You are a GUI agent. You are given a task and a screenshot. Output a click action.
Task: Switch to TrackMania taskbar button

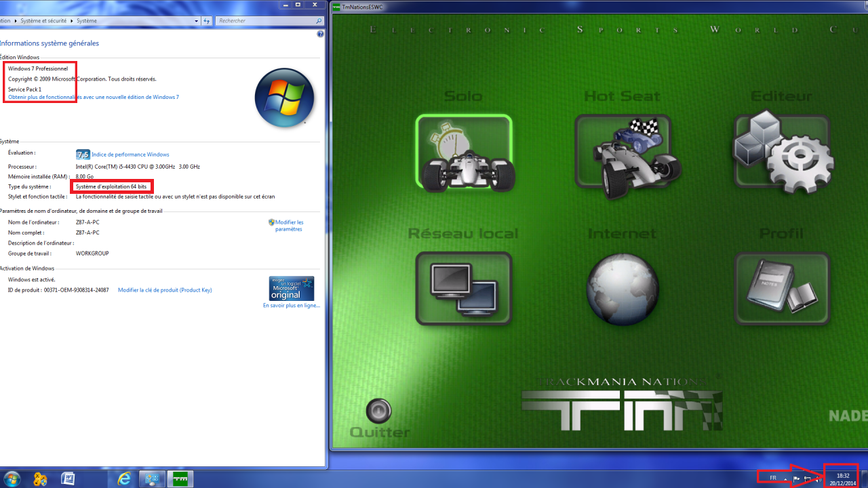180,479
